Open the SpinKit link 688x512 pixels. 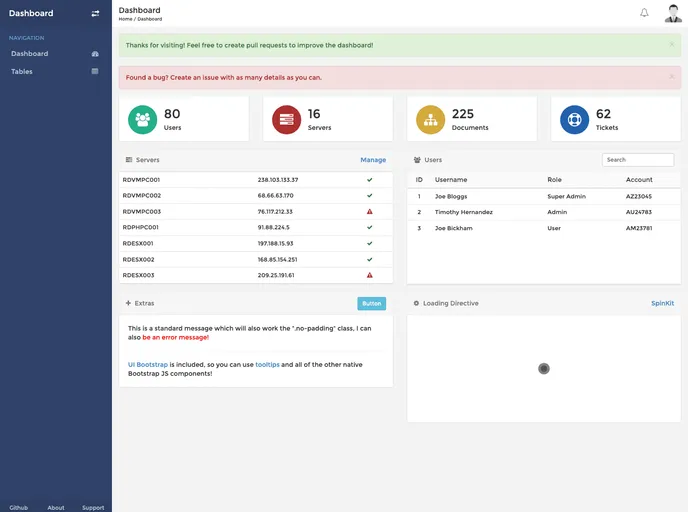point(663,303)
